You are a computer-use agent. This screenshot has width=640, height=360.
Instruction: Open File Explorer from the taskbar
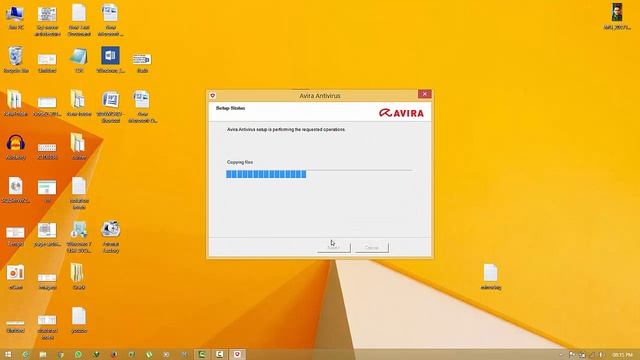point(43,354)
